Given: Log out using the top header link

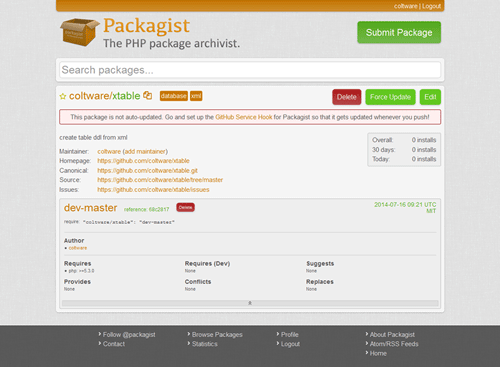Looking at the screenshot, I should (431, 6).
